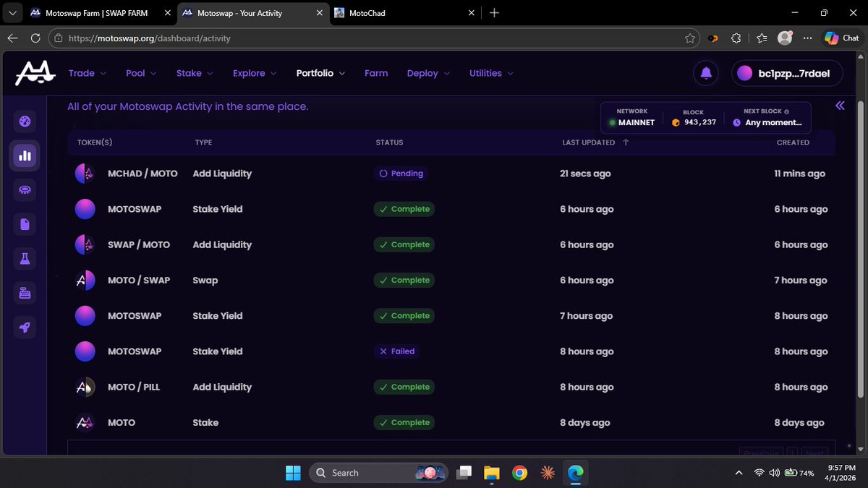Open the Farm menu item
Viewport: 868px width, 488px height.
pos(376,73)
